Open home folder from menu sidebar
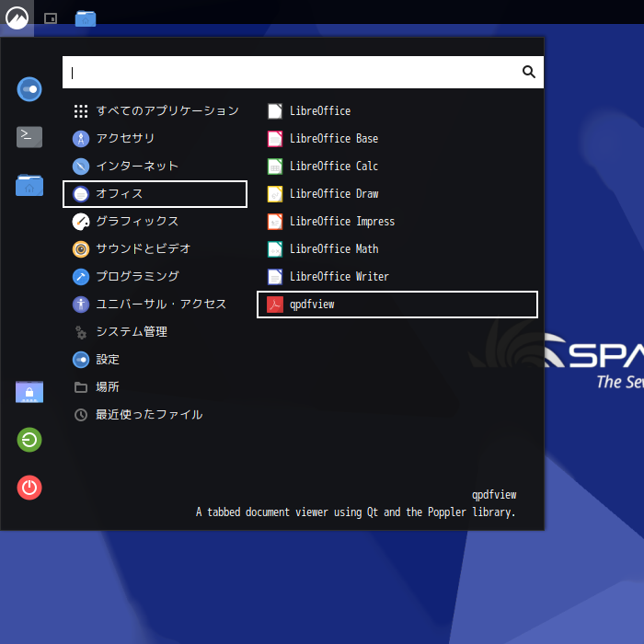Image resolution: width=644 pixels, height=644 pixels. tap(29, 185)
